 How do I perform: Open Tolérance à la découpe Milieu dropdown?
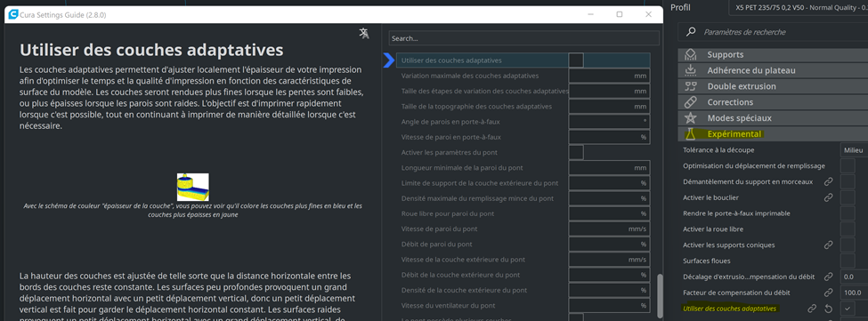coord(854,149)
